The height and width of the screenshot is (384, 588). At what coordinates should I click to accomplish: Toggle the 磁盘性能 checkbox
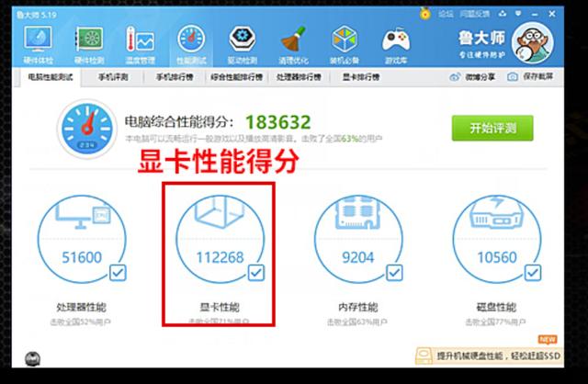pos(533,273)
